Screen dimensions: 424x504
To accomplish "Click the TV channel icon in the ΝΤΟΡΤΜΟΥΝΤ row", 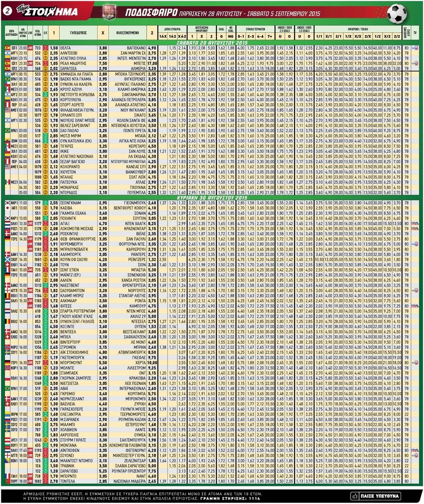I will tap(415, 363).
